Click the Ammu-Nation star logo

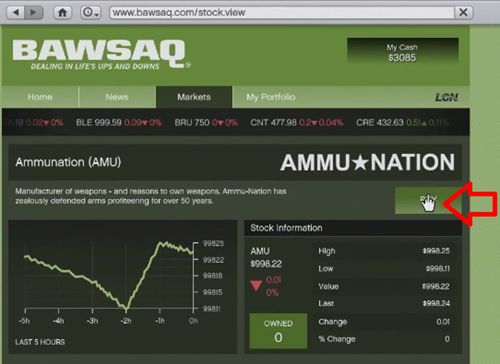click(x=367, y=162)
